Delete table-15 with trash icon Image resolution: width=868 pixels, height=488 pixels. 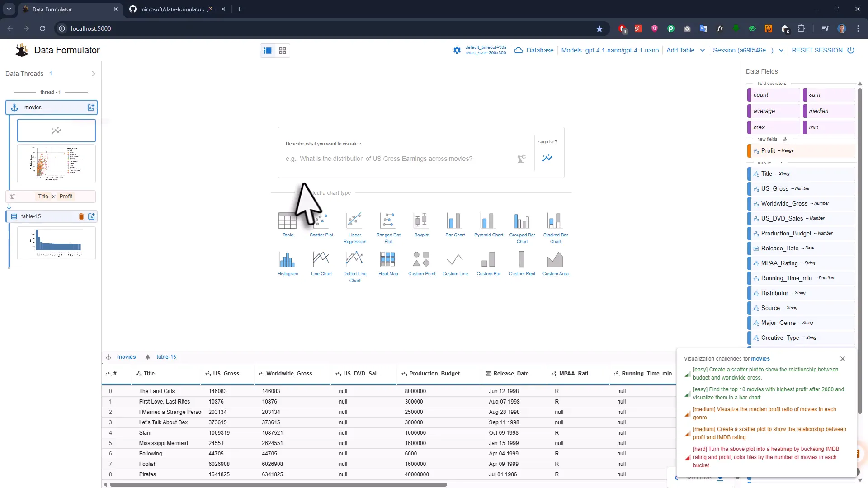(x=81, y=216)
